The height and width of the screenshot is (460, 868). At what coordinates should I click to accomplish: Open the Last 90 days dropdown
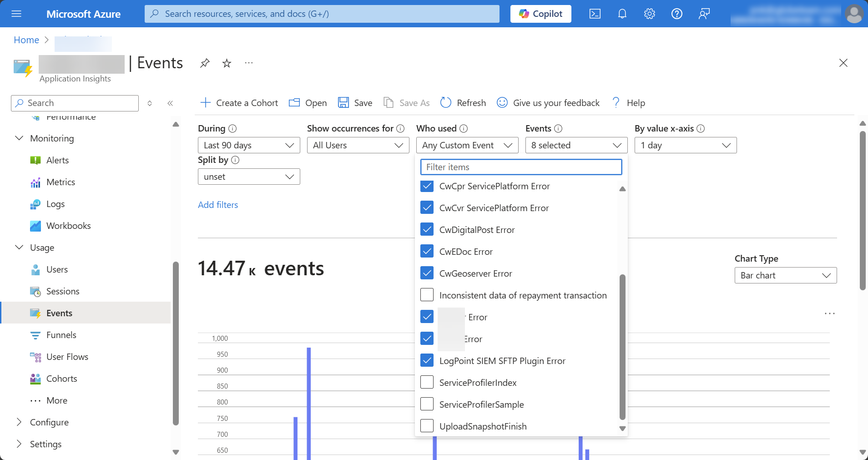point(249,145)
